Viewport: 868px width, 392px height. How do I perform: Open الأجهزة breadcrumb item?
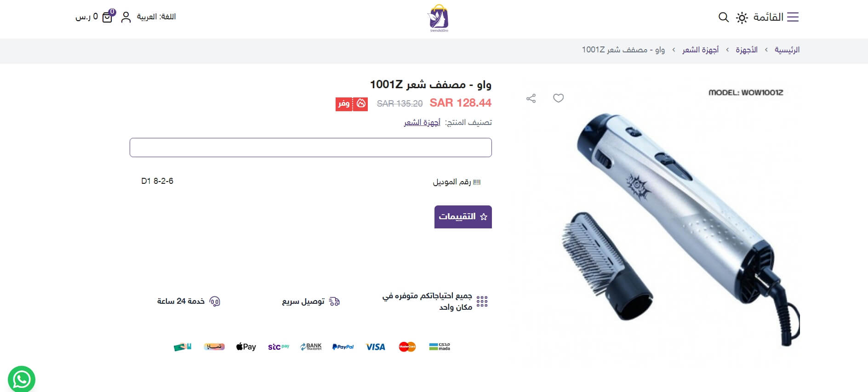(747, 50)
